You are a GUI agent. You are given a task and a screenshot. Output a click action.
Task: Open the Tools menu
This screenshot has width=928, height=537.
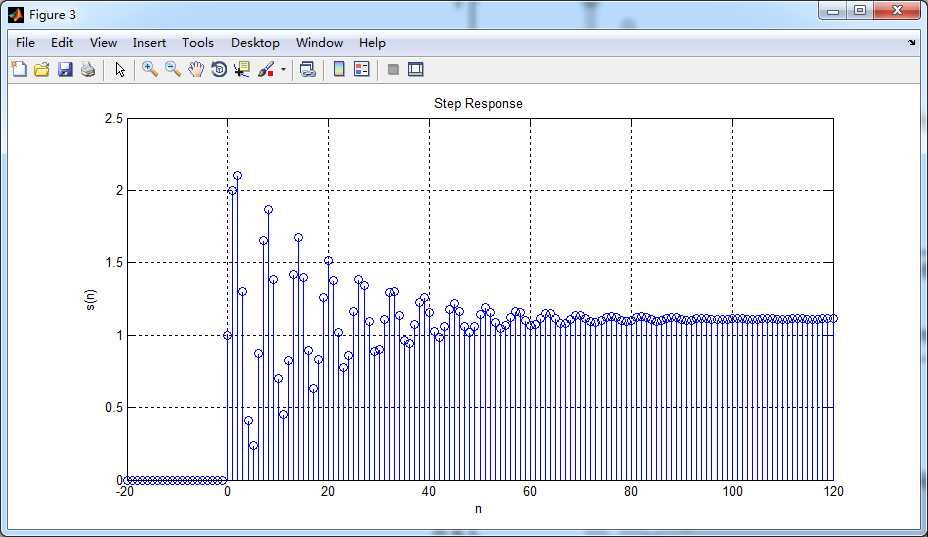[198, 43]
